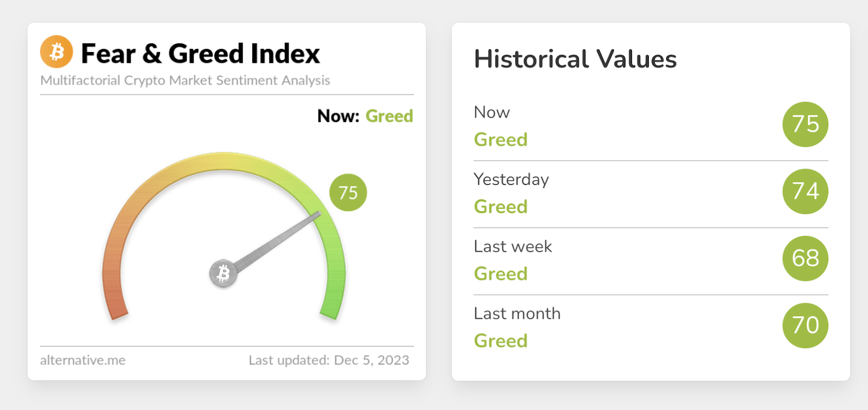Click the orange Bitcoin logo icon
The image size is (868, 410).
click(56, 52)
